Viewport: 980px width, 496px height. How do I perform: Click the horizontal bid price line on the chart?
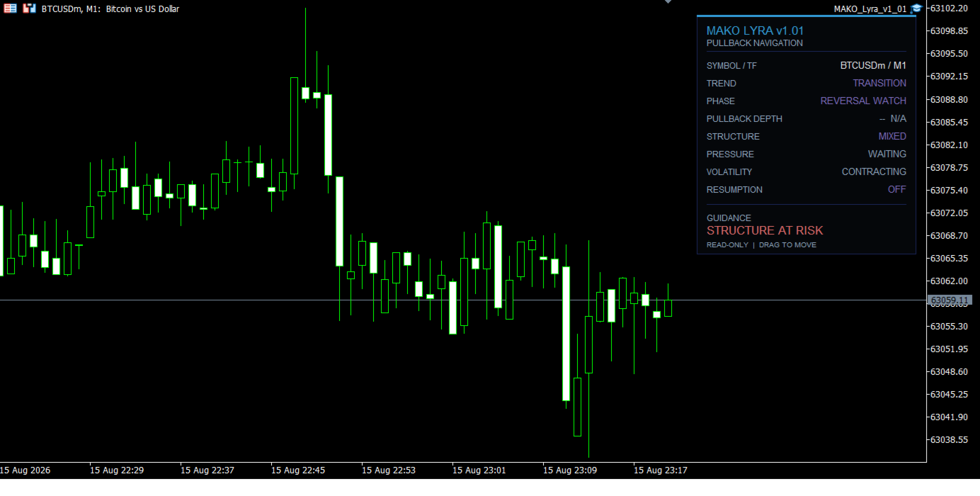[463, 300]
